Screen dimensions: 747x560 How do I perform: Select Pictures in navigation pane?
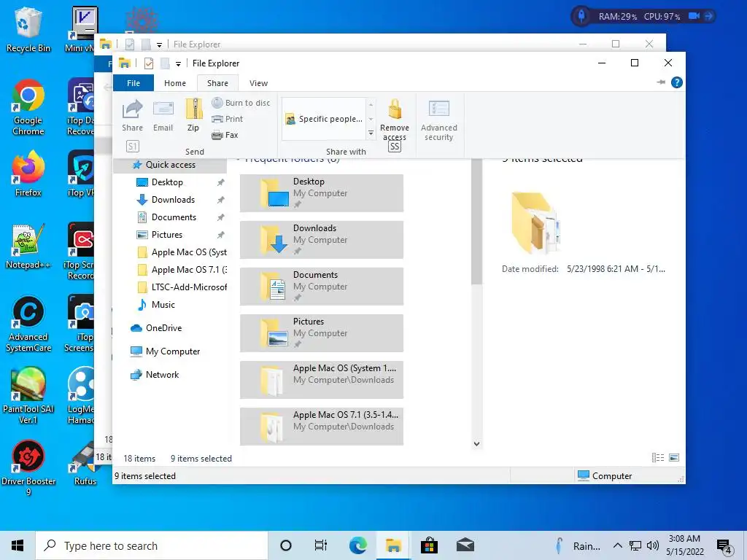[167, 235]
